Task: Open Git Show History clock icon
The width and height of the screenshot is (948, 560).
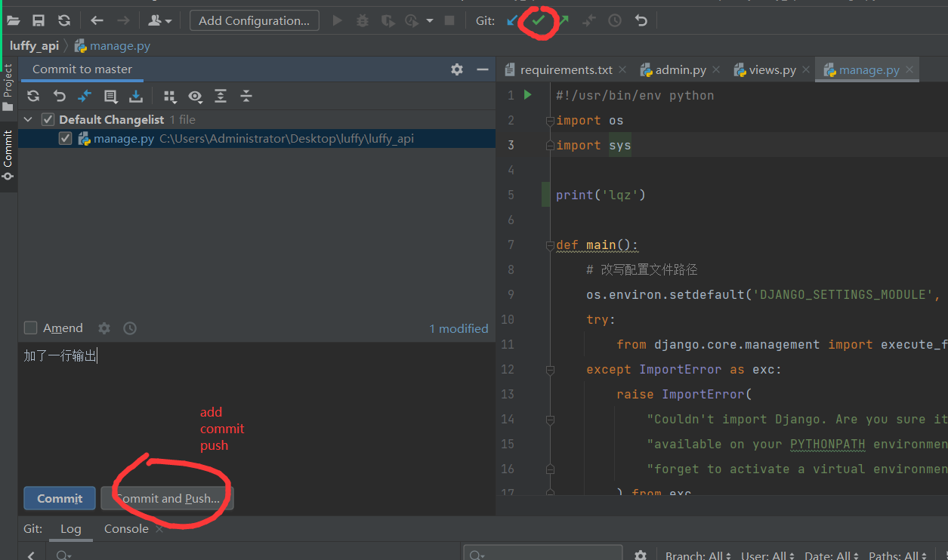Action: coord(615,20)
